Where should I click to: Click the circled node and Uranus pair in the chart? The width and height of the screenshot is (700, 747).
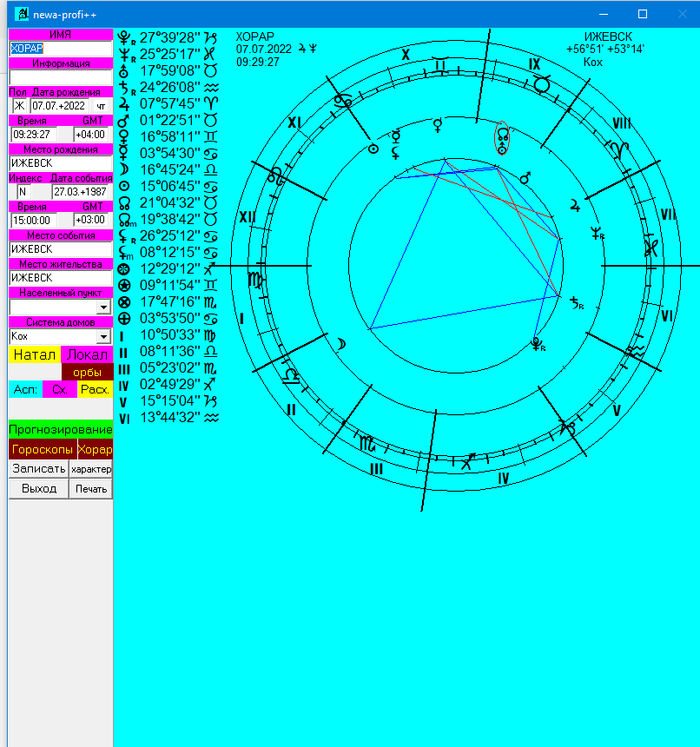[x=502, y=138]
